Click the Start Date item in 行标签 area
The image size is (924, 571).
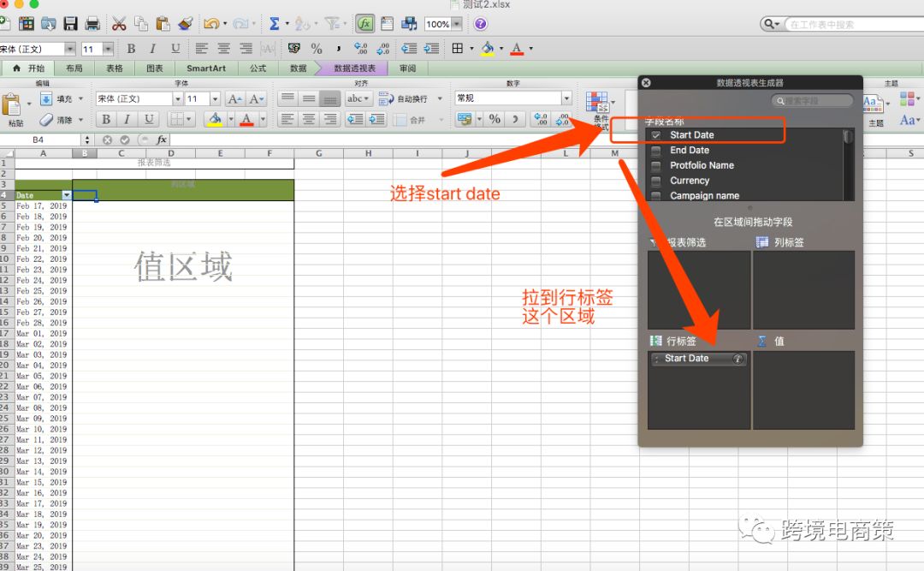coord(699,359)
